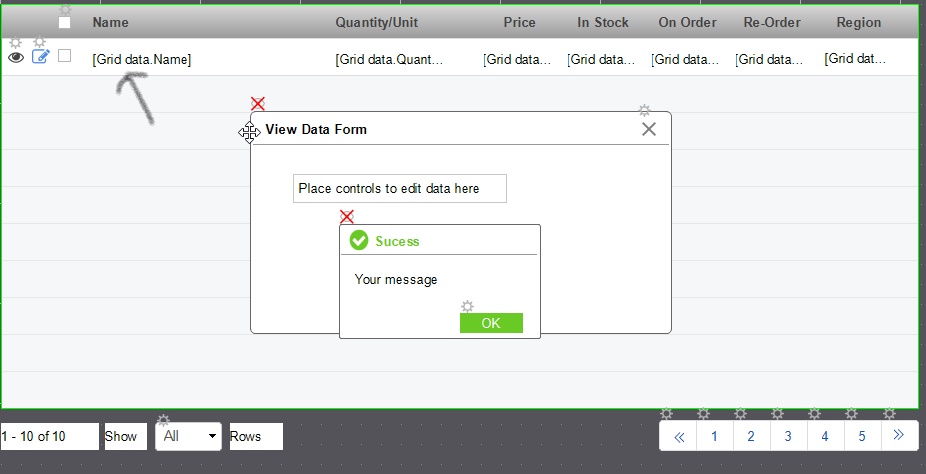Click the Region column header

859,22
